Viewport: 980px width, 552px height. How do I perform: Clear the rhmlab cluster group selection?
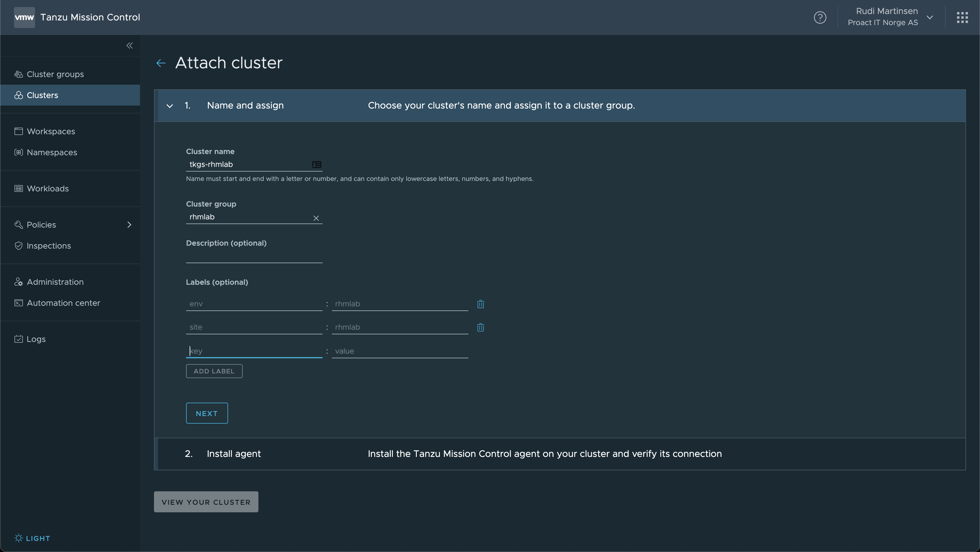316,218
